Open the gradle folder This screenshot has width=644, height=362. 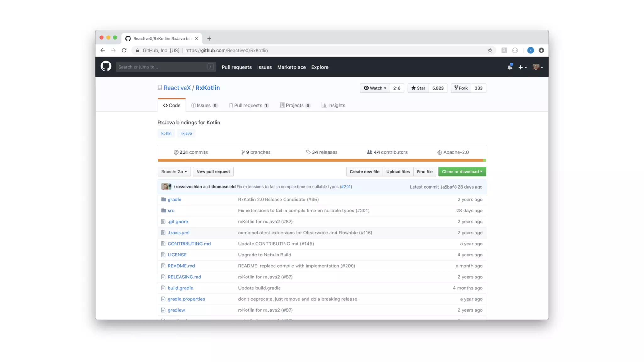(x=174, y=200)
